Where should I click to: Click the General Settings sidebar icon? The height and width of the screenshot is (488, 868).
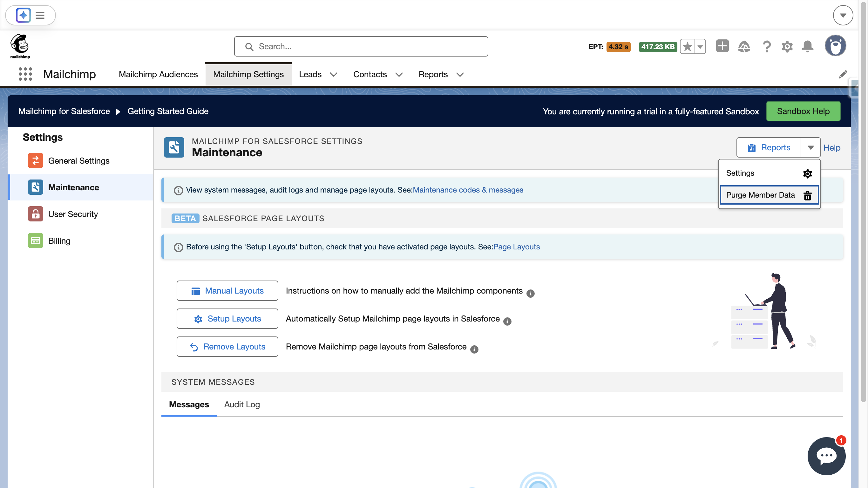35,160
